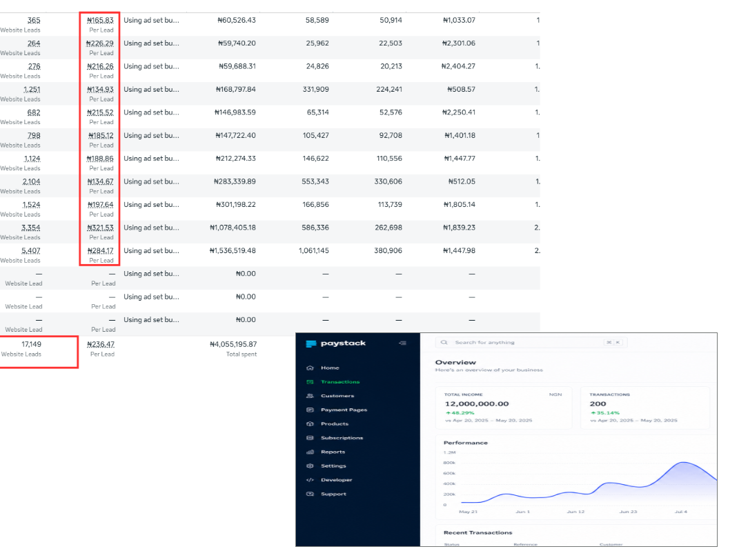Click the Reports bar-chart icon in Paystack sidebar
This screenshot has height=560, width=739.
coord(310,452)
